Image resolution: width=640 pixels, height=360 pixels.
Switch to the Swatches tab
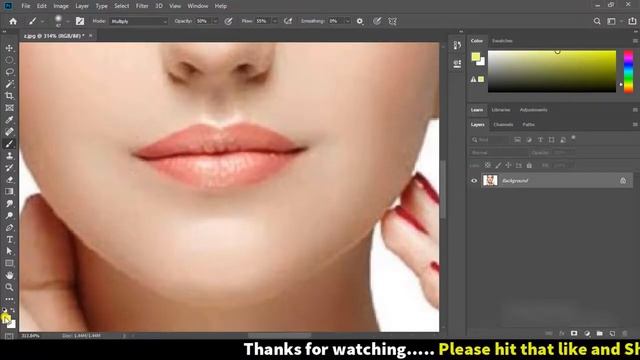[x=502, y=41]
